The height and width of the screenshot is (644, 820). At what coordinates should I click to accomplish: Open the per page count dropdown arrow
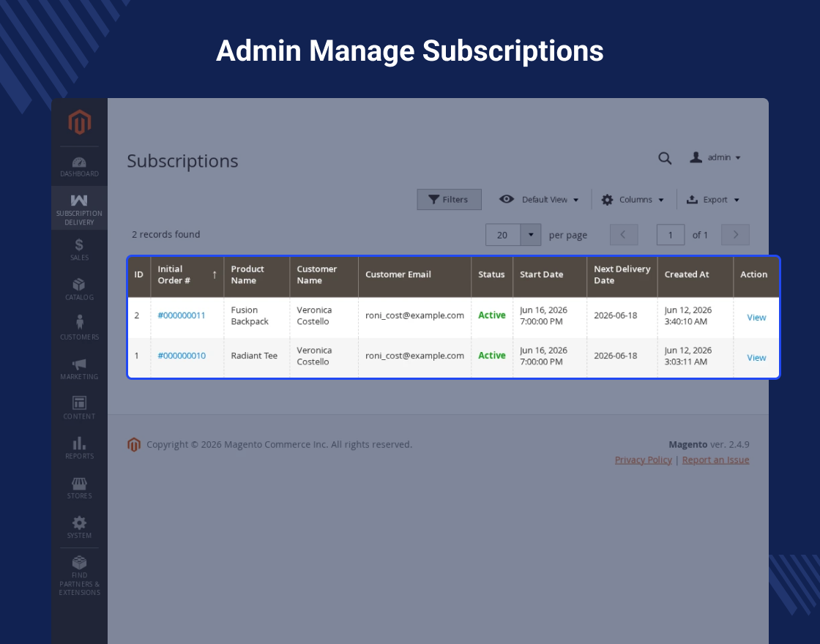click(x=531, y=235)
